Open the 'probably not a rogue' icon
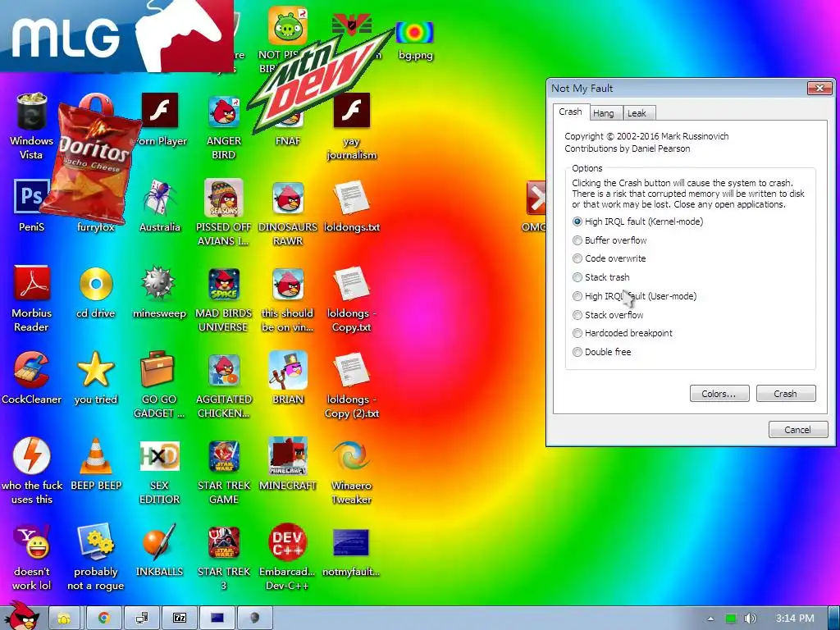This screenshot has height=630, width=840. click(96, 541)
